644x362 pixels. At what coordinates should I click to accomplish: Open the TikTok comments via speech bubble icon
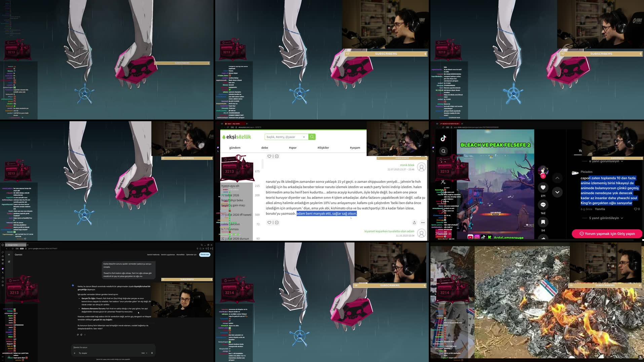pyautogui.click(x=543, y=205)
